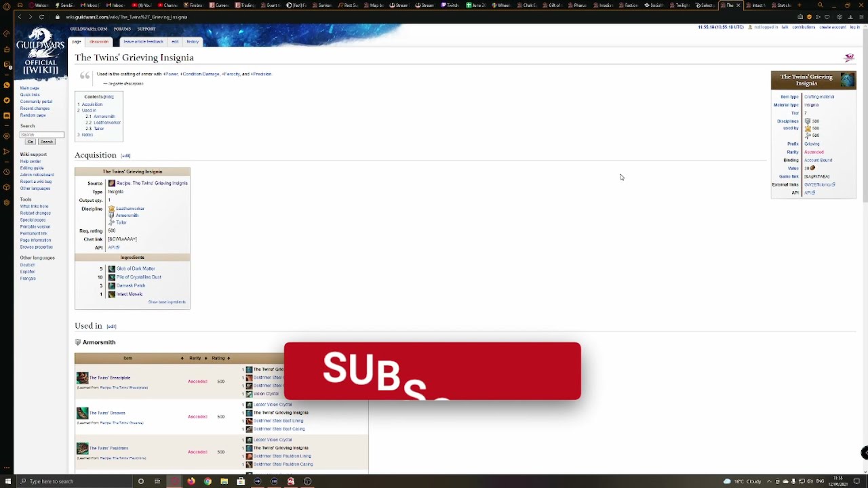Open the Grieving prefix link in infobox

coord(812,144)
